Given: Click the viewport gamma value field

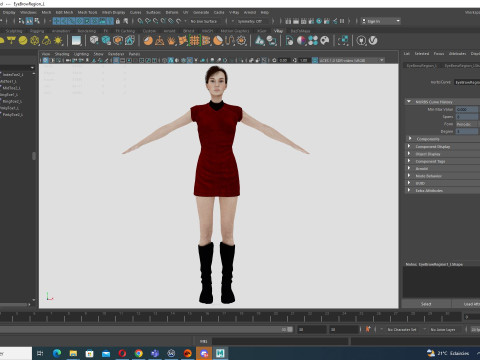Looking at the screenshot, I should 304,60.
